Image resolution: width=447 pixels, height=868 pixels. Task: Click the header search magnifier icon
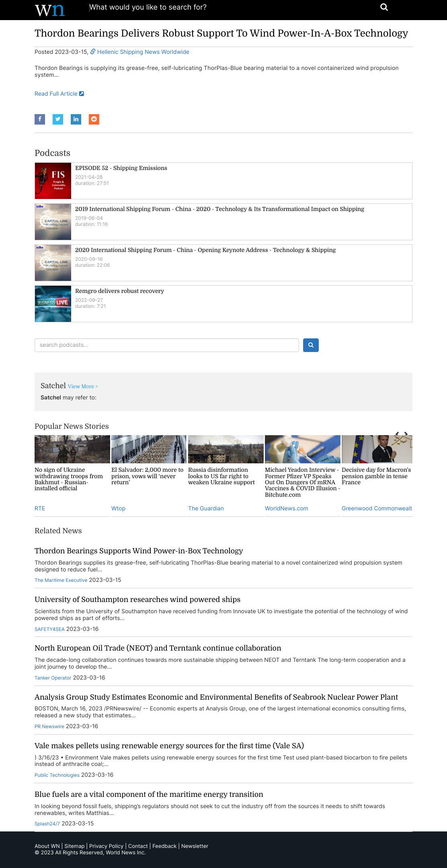384,7
